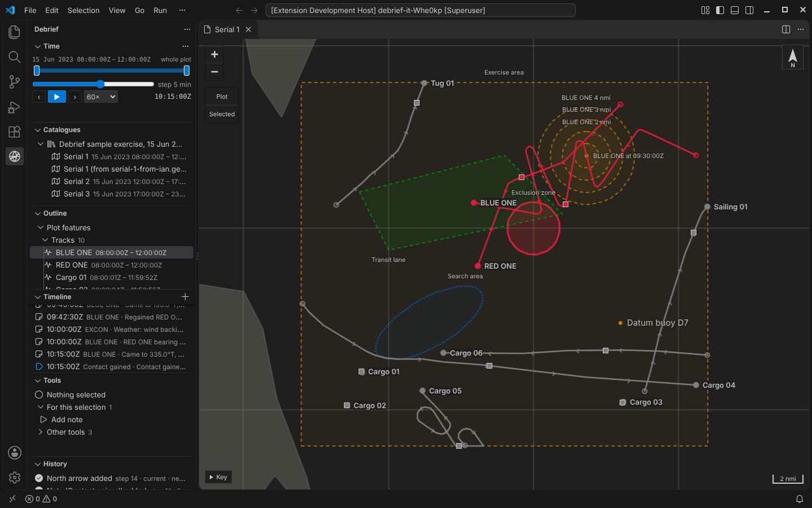Switch to the Serial 1 editor tab
Screen dimensions: 812x508
pyautogui.click(x=227, y=29)
